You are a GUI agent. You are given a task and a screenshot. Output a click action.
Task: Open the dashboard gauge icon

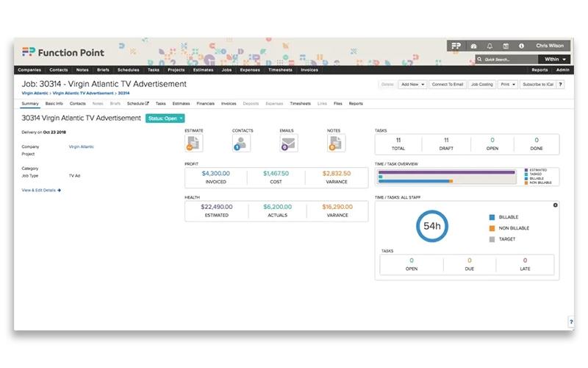473,46
